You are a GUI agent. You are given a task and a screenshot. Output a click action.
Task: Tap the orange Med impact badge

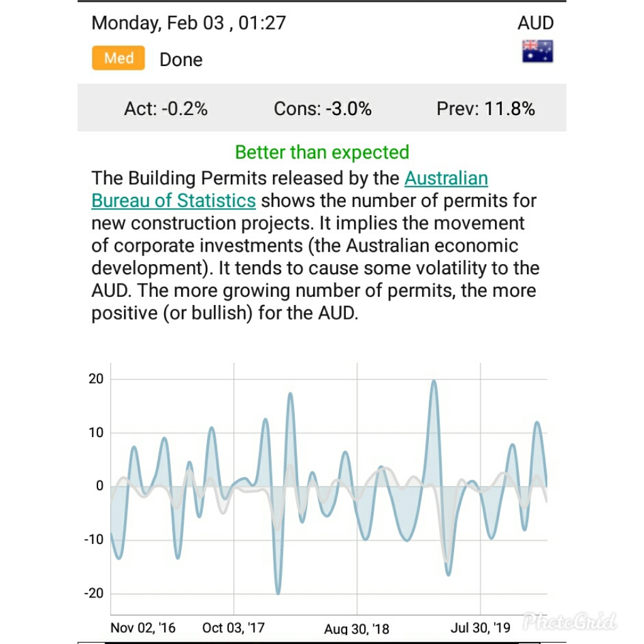tap(118, 58)
